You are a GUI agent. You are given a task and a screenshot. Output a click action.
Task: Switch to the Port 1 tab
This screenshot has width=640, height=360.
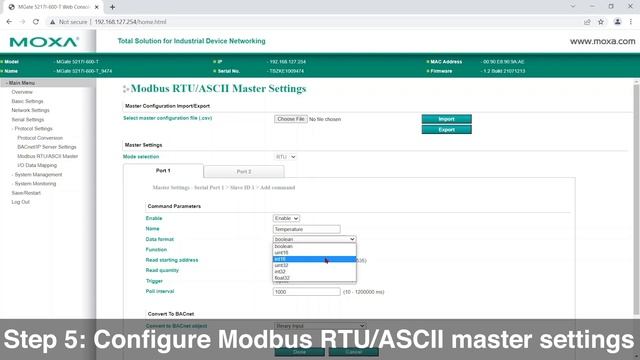pos(163,171)
